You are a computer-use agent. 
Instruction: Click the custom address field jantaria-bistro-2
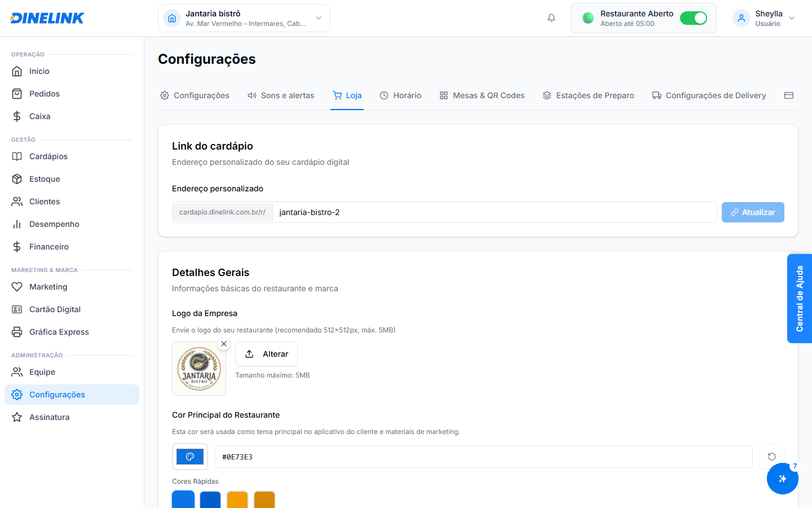tap(495, 212)
